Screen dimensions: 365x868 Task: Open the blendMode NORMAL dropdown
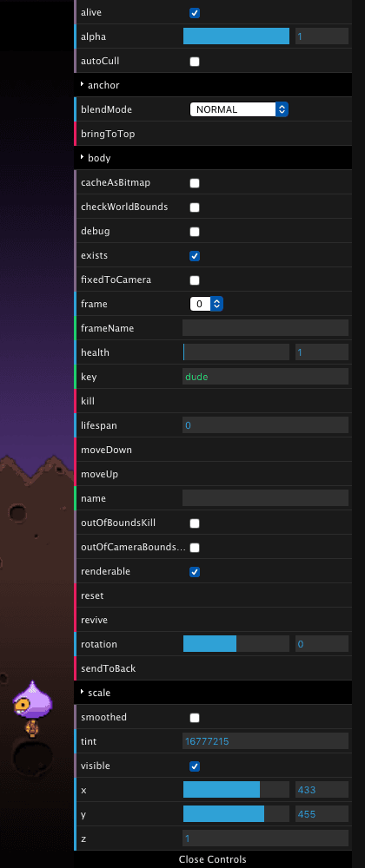[x=239, y=109]
